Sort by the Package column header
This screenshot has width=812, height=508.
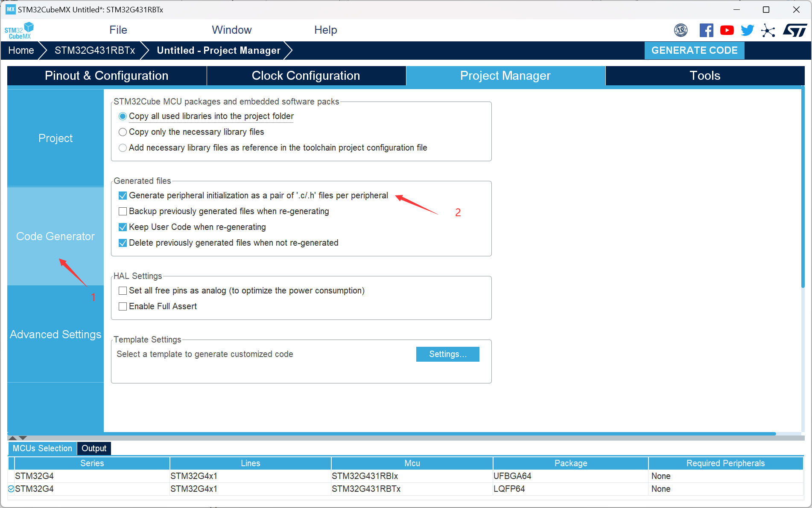(x=571, y=464)
